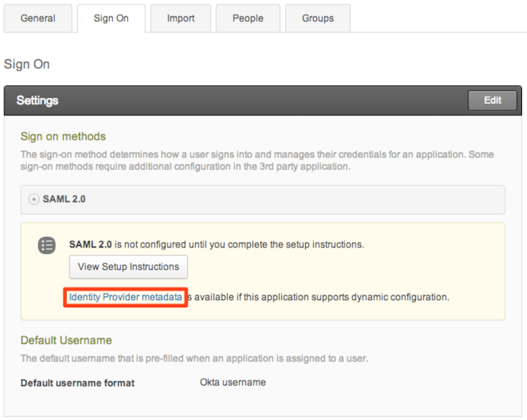The height and width of the screenshot is (420, 527).
Task: Open the Identity Provider metadata link
Action: (x=125, y=297)
